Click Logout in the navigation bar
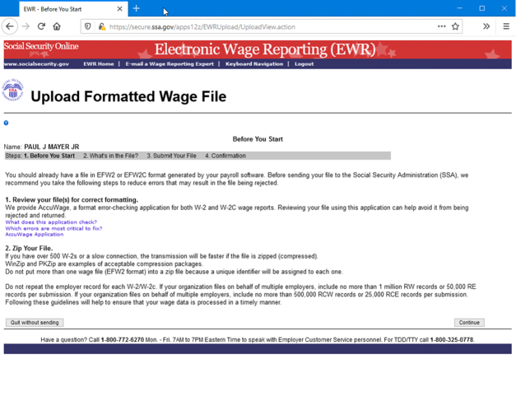The height and width of the screenshot is (420, 516). 304,63
